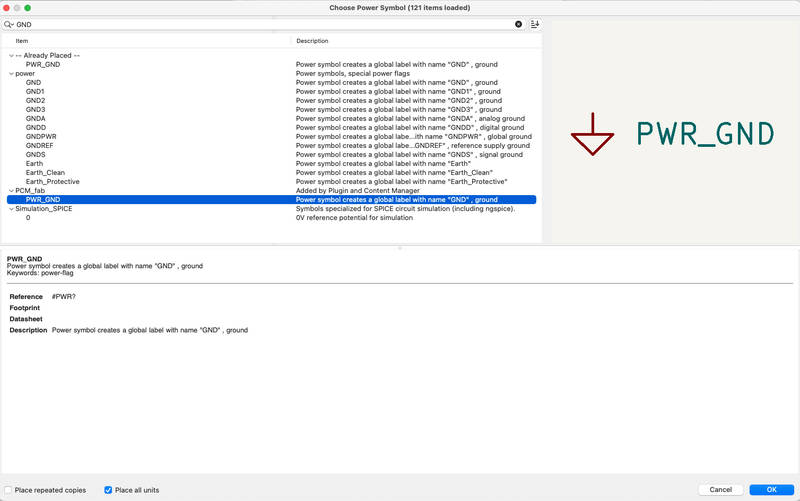800x501 pixels.
Task: Click the Item column header
Action: [x=22, y=41]
